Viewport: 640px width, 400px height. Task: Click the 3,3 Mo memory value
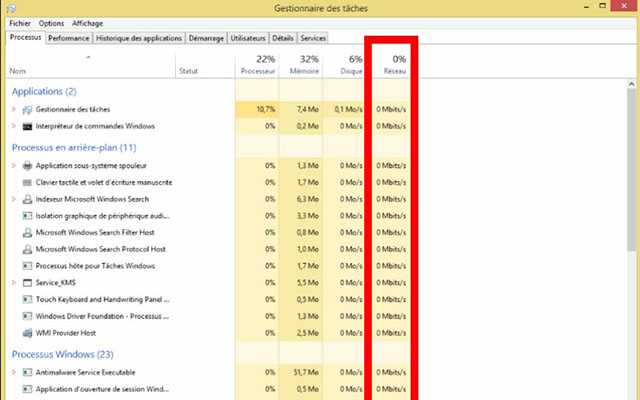308,216
